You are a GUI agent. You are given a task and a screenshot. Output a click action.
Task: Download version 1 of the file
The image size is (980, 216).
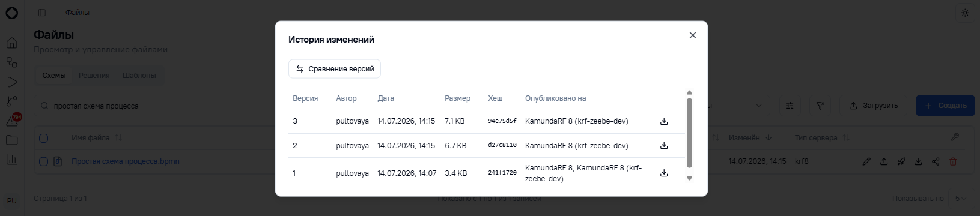664,173
